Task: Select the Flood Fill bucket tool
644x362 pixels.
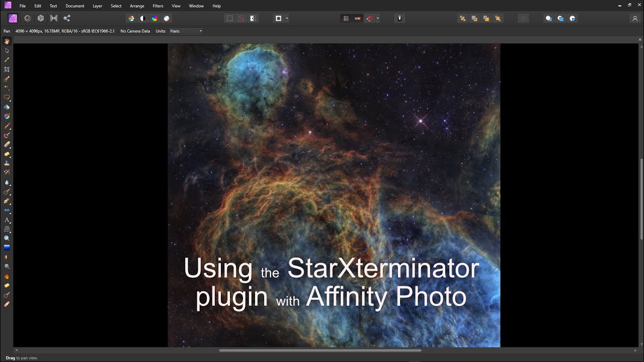Action: [x=7, y=107]
